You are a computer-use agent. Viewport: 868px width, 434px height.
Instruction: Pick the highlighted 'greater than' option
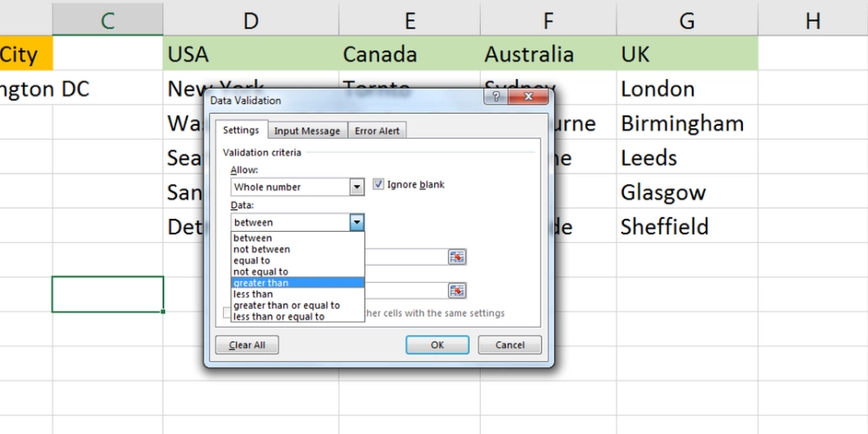coord(297,283)
